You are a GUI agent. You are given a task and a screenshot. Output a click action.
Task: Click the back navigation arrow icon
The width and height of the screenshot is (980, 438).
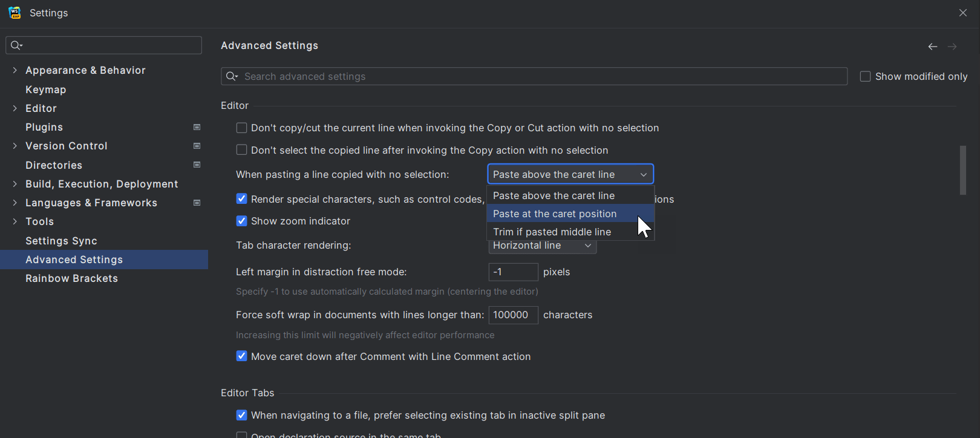[x=932, y=47]
